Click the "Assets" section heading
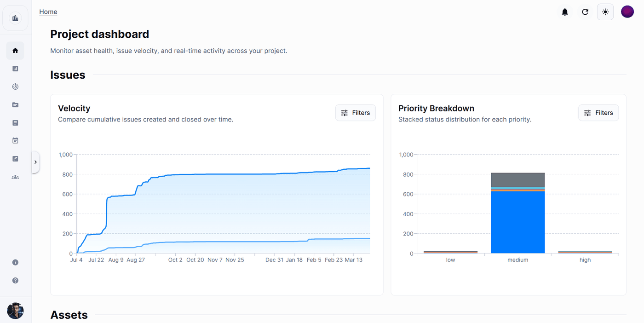Image resolution: width=644 pixels, height=323 pixels. (69, 315)
